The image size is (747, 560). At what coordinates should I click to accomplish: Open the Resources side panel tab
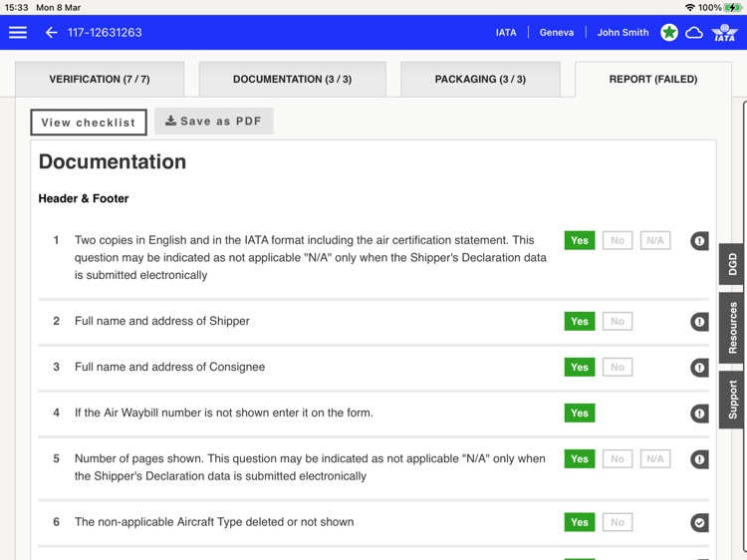click(732, 328)
